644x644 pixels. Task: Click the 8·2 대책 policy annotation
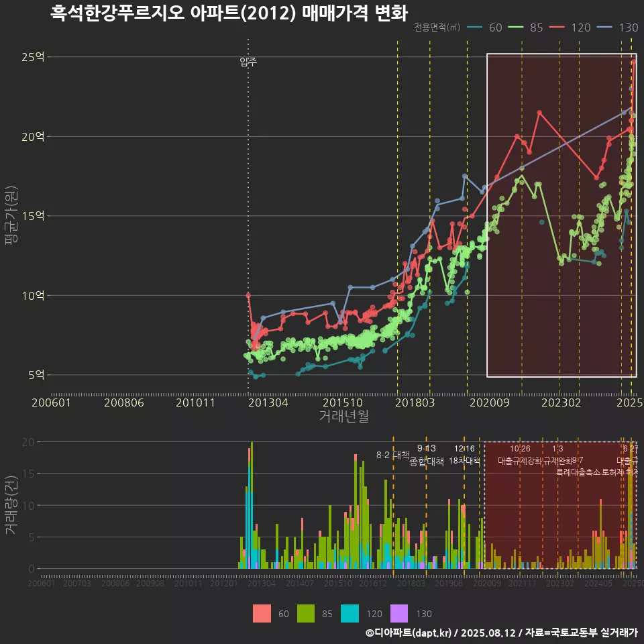[393, 455]
